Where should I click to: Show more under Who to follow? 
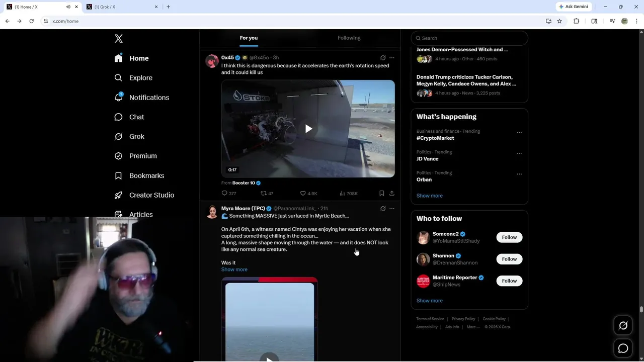(x=430, y=301)
